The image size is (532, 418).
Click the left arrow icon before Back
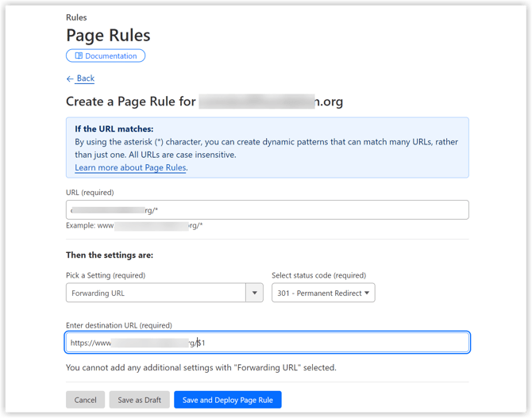[70, 79]
